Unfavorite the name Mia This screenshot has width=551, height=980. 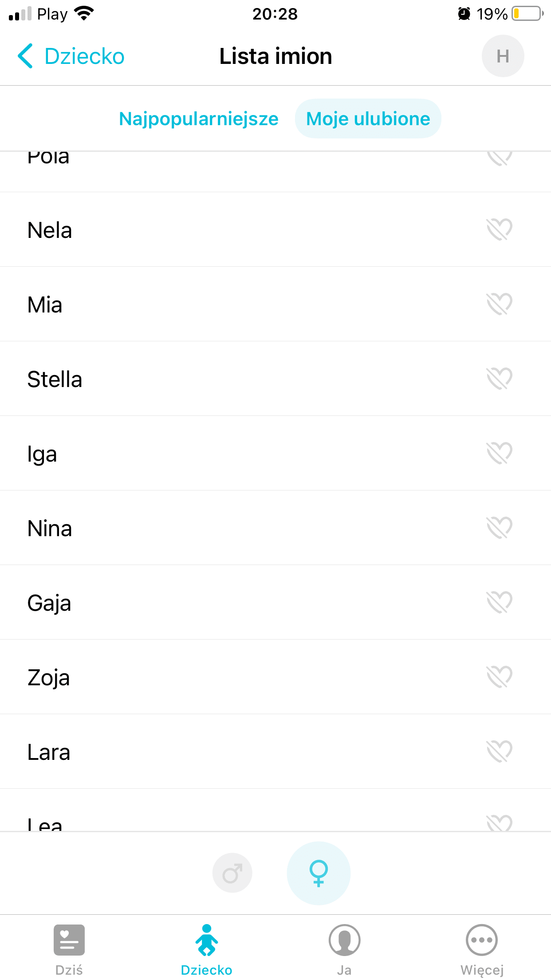(499, 304)
